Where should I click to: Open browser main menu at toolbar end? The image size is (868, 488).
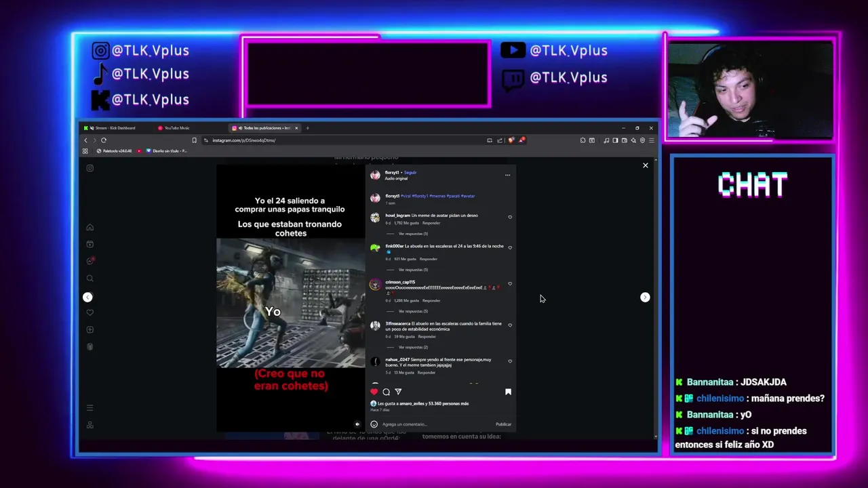click(651, 140)
